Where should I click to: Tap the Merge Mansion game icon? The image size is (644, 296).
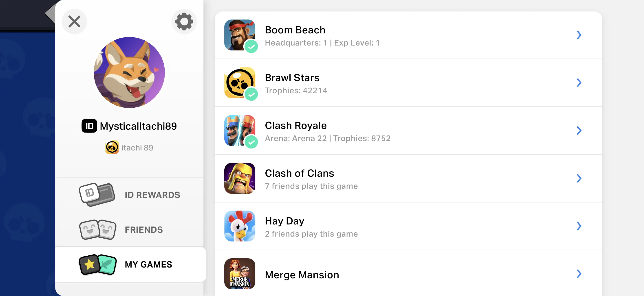tap(240, 274)
